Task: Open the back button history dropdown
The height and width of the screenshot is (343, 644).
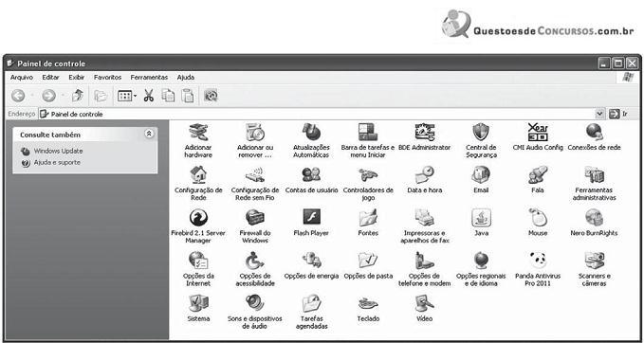Action: (32, 96)
